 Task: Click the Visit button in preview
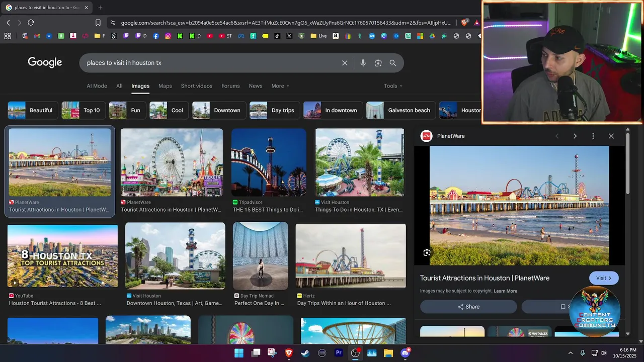pyautogui.click(x=604, y=278)
